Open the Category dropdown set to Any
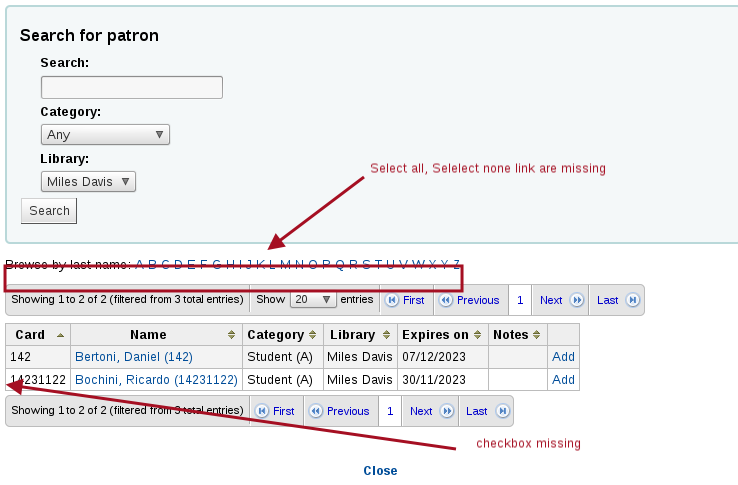Viewport: 738px width, 485px height. (105, 135)
